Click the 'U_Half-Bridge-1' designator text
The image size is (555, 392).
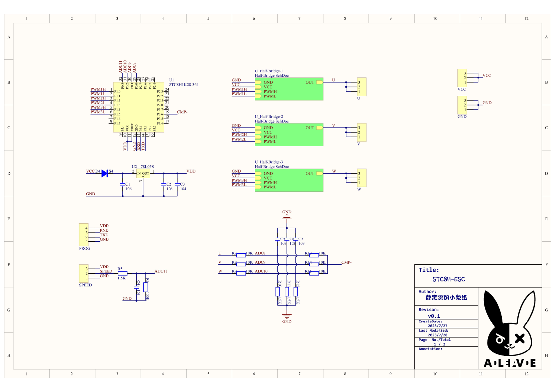pos(268,71)
